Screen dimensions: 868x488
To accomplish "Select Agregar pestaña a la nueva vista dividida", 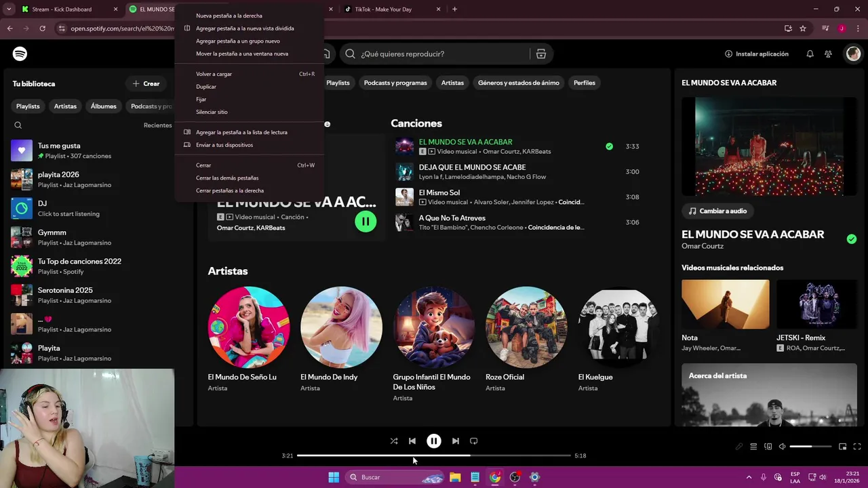I will 249,28.
